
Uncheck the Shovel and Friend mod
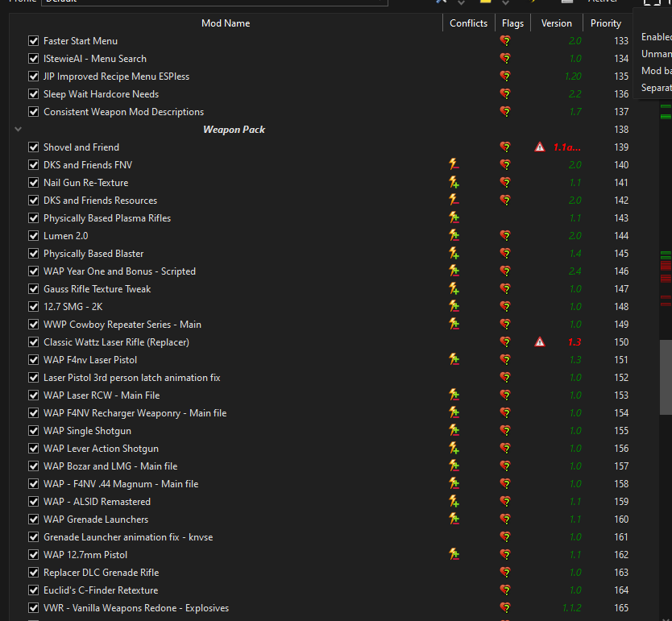click(x=33, y=147)
